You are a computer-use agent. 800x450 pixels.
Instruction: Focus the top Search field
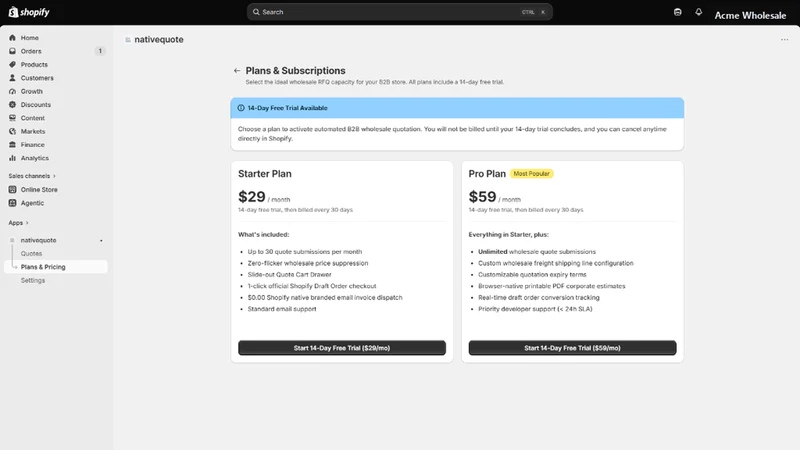(399, 12)
